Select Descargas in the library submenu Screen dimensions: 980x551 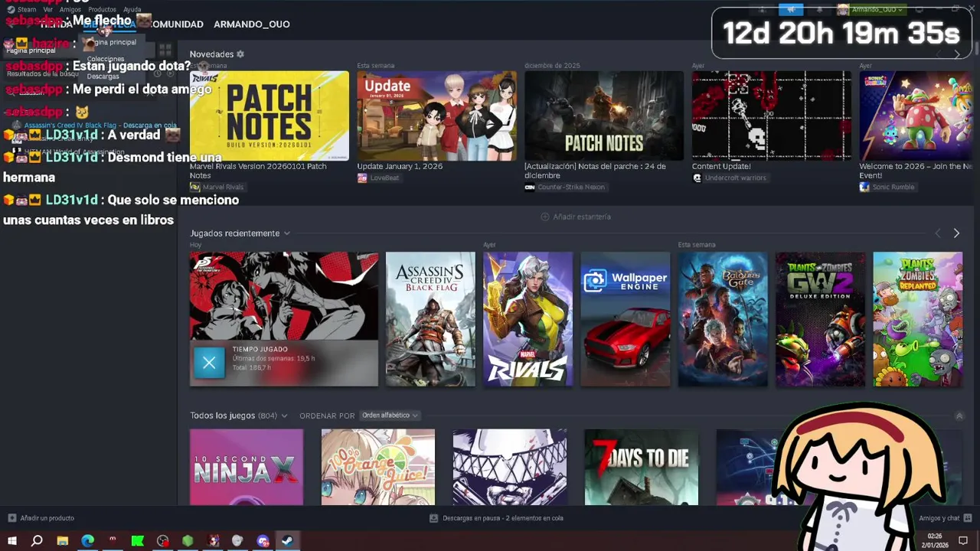pos(103,77)
